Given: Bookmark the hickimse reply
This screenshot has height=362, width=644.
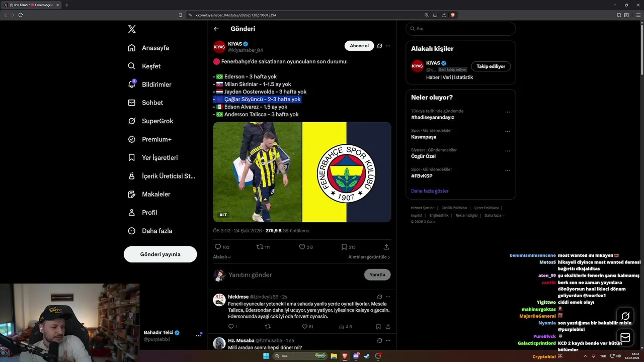Looking at the screenshot, I should (x=378, y=326).
